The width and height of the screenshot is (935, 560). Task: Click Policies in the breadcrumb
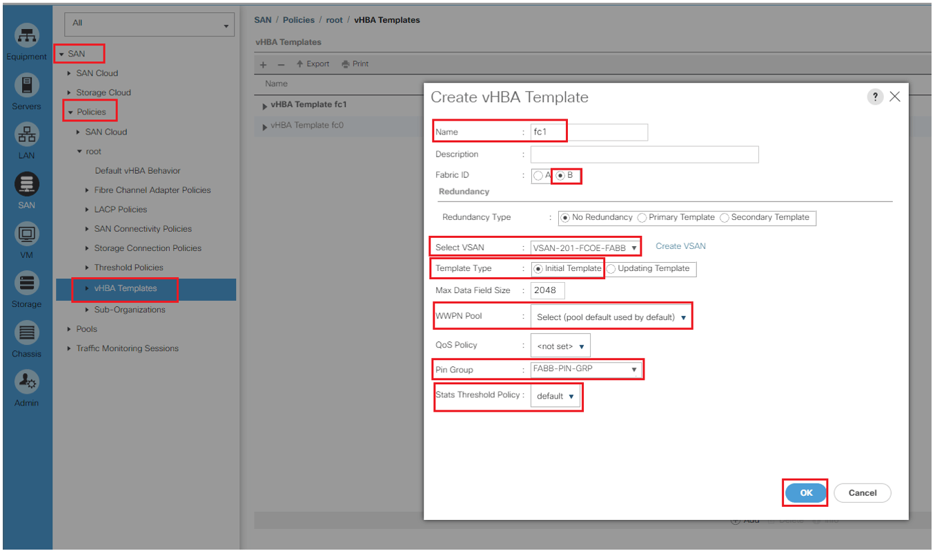click(x=299, y=20)
